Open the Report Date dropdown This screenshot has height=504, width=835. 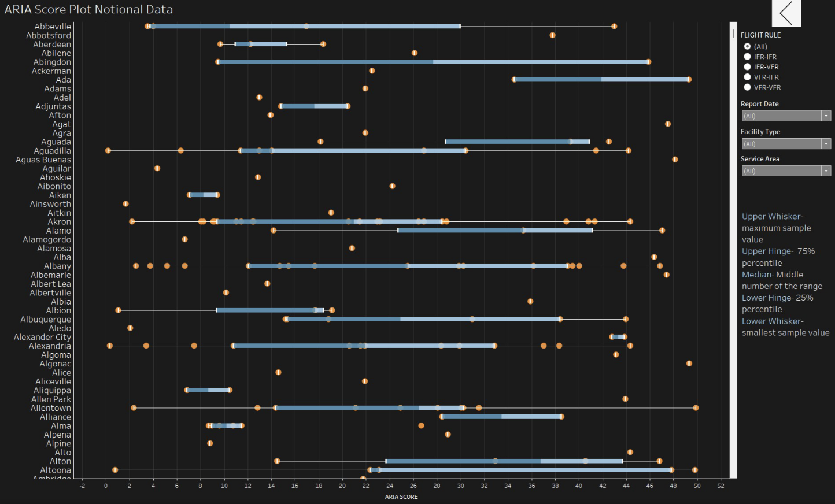[x=786, y=116]
